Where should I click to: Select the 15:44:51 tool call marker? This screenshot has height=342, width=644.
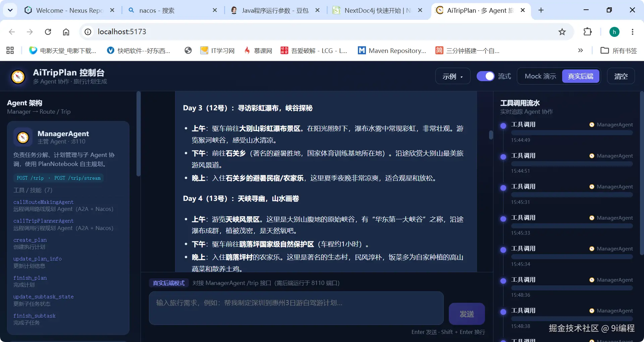click(x=503, y=157)
